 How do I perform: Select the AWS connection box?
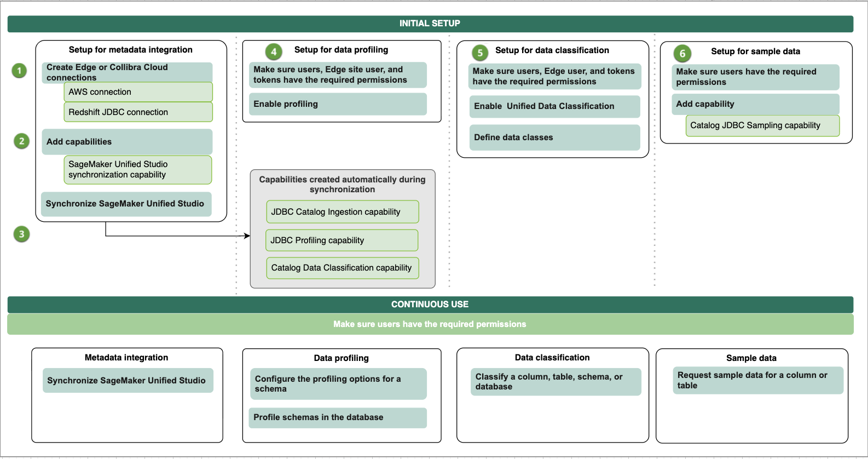click(x=138, y=92)
